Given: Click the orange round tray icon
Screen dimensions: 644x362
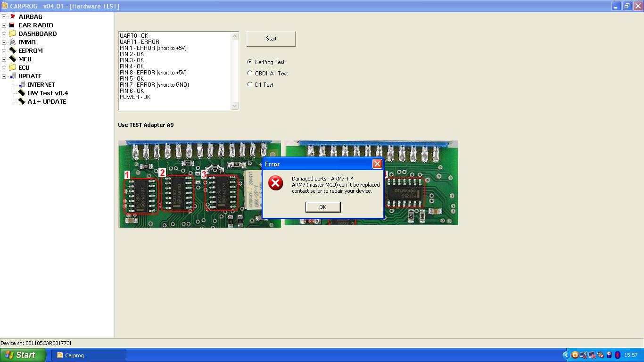Looking at the screenshot, I should pyautogui.click(x=575, y=355).
